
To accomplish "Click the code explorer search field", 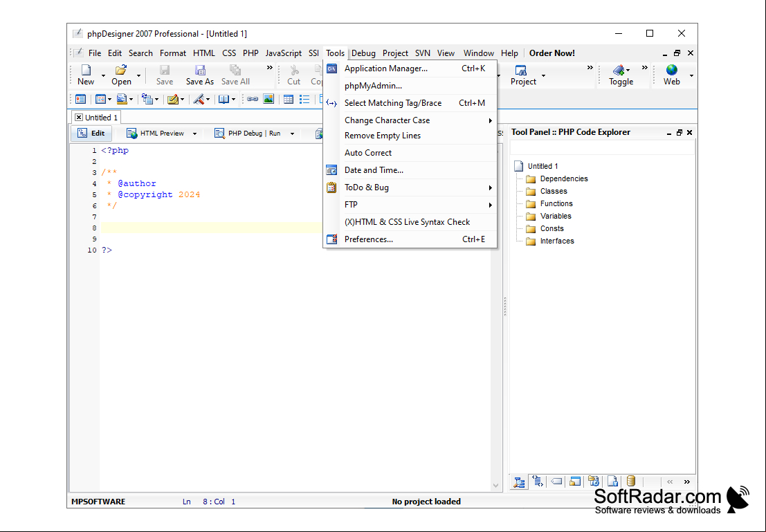I will coord(602,147).
